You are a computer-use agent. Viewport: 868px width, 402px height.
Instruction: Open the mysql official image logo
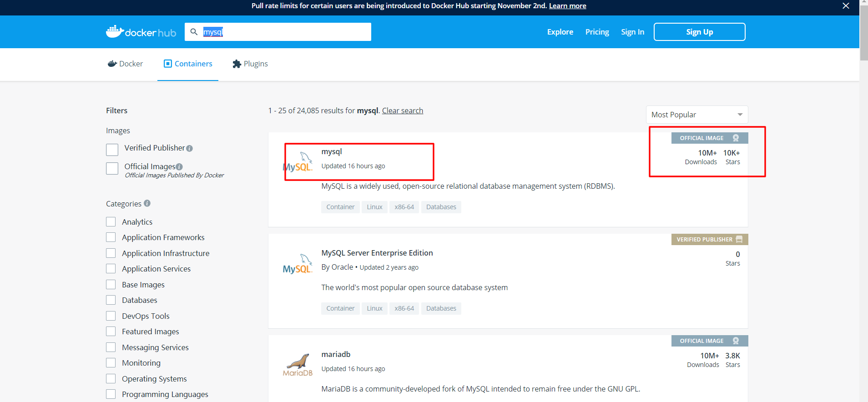coord(298,162)
